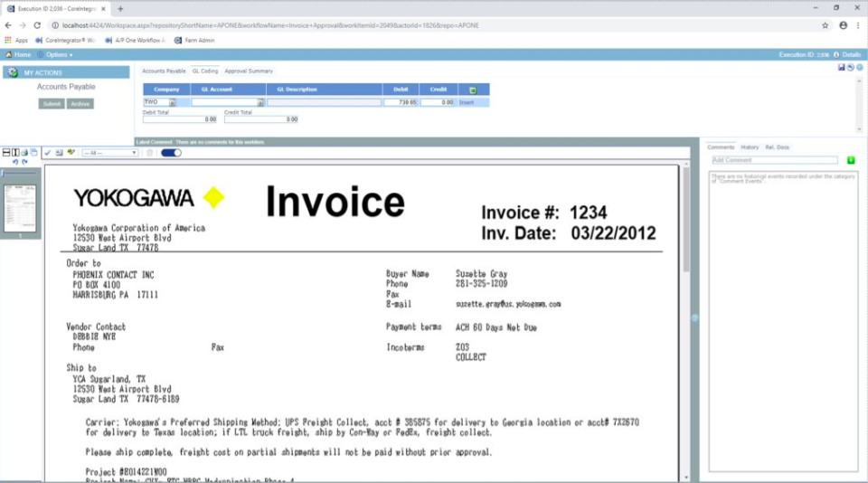Screen dimensions: 868x483
Task: Click the pop-out window icon in viewer toolbar
Action: coord(33,152)
